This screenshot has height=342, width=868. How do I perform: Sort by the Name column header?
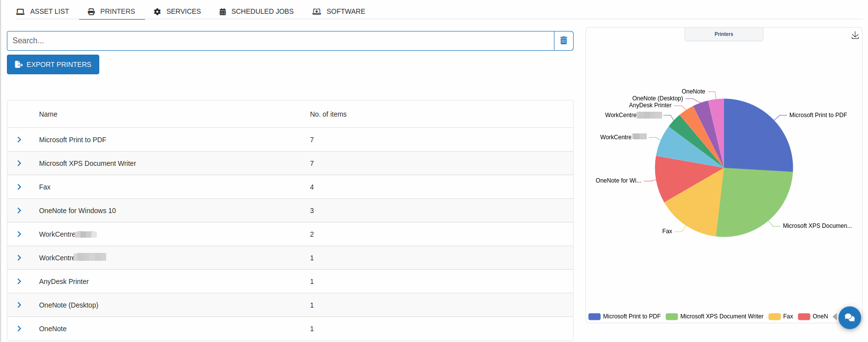point(48,114)
